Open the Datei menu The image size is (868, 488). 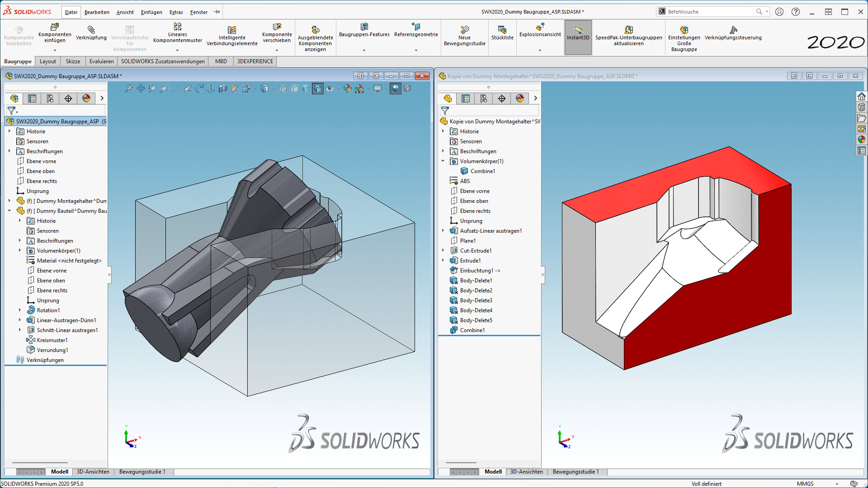[x=71, y=12]
